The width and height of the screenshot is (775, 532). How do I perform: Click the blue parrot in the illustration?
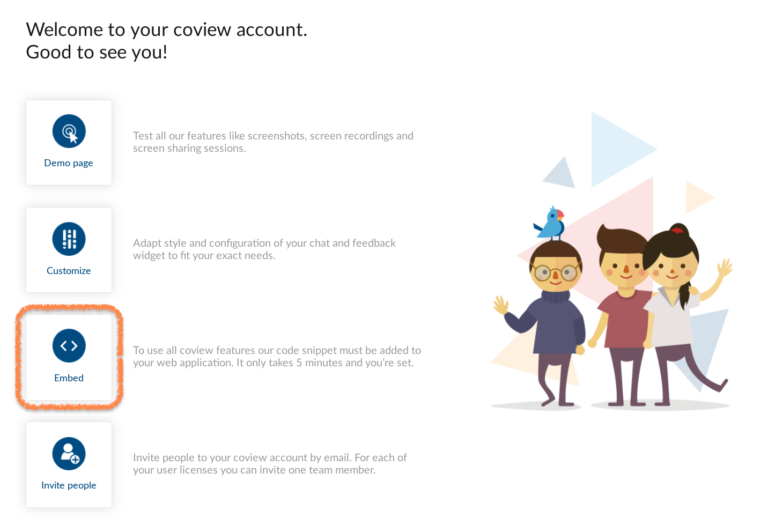(x=550, y=224)
